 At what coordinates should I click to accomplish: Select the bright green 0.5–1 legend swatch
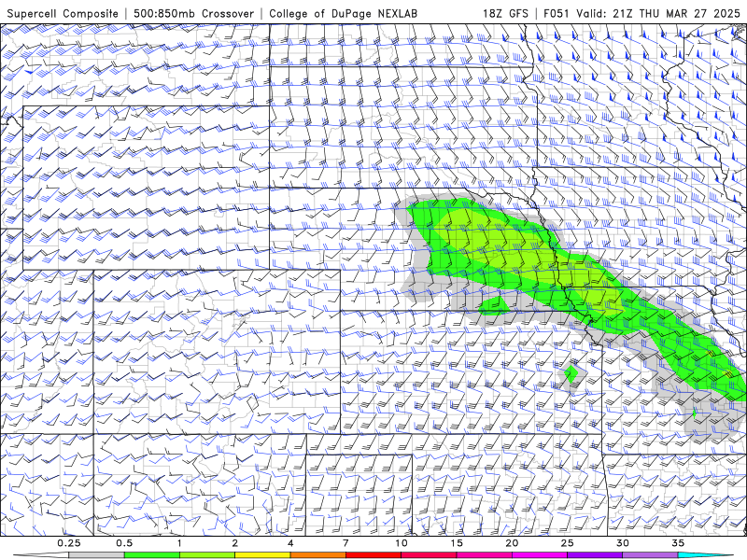[x=151, y=555]
